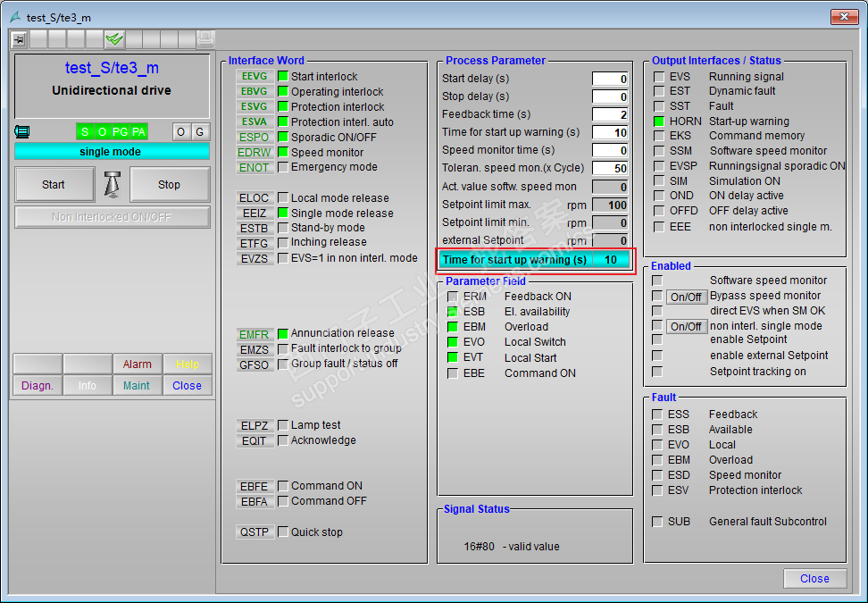Click the SIM Simulation ON checkbox
The width and height of the screenshot is (868, 603).
(659, 181)
